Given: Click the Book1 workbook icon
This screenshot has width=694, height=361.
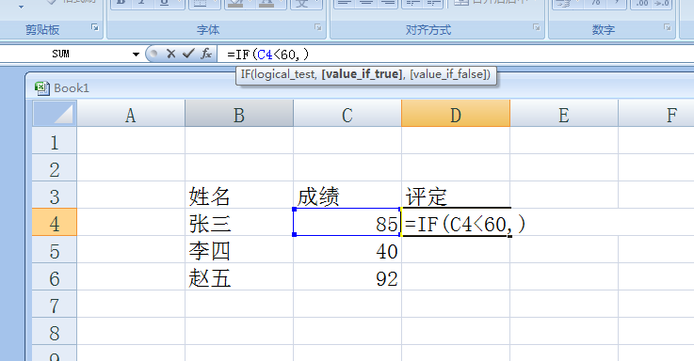Looking at the screenshot, I should click(42, 88).
